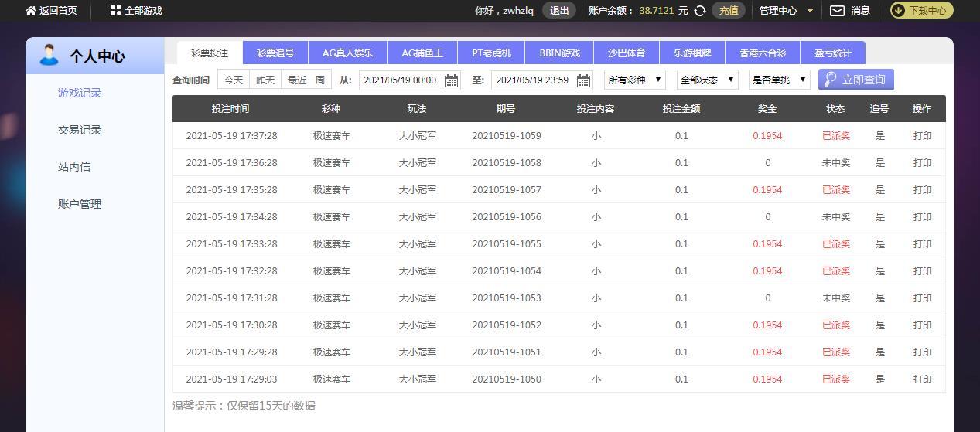Click the start date input 2021/05/19 00:00
Screen dimensions: 980x432
click(400, 80)
